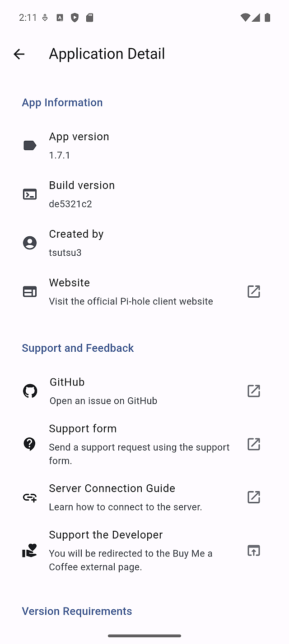Tap the Buy Me a Coffee open-in-browser icon
The height and width of the screenshot is (644, 289).
tap(254, 551)
